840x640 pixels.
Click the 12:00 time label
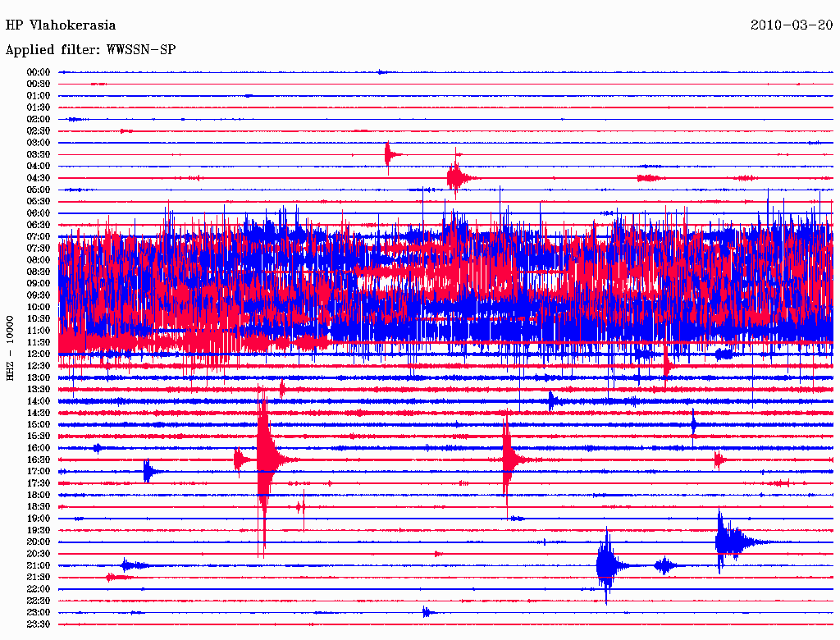pos(39,354)
